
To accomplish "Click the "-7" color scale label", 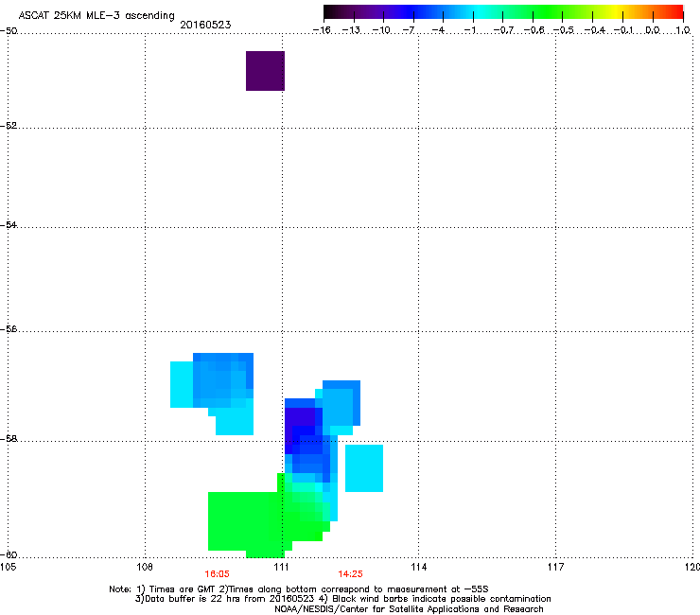I will 409,30.
